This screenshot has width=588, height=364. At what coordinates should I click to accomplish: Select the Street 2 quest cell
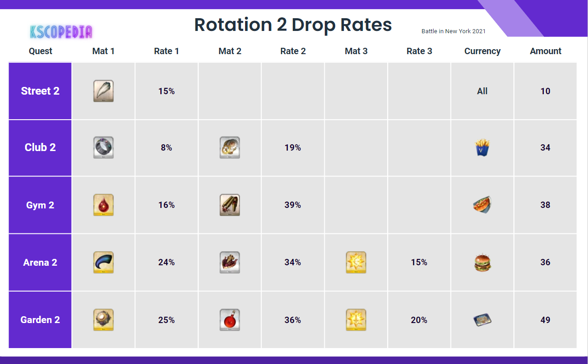pos(40,91)
